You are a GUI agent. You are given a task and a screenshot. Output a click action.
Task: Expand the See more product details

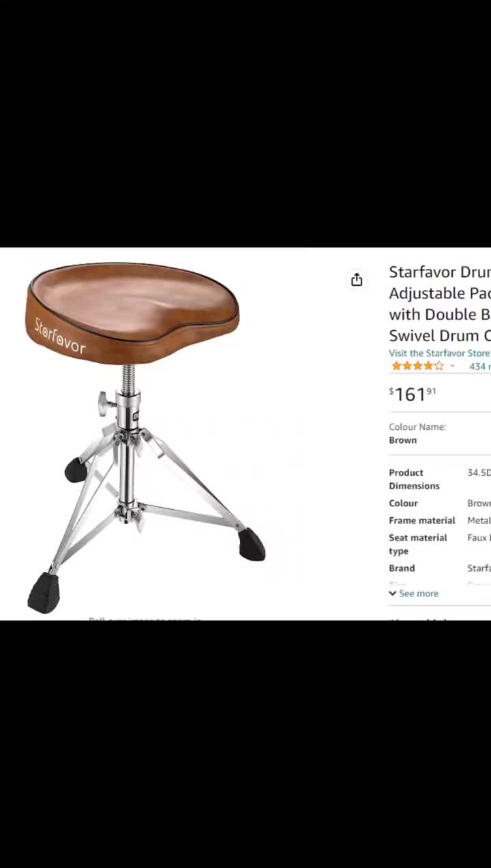[414, 594]
